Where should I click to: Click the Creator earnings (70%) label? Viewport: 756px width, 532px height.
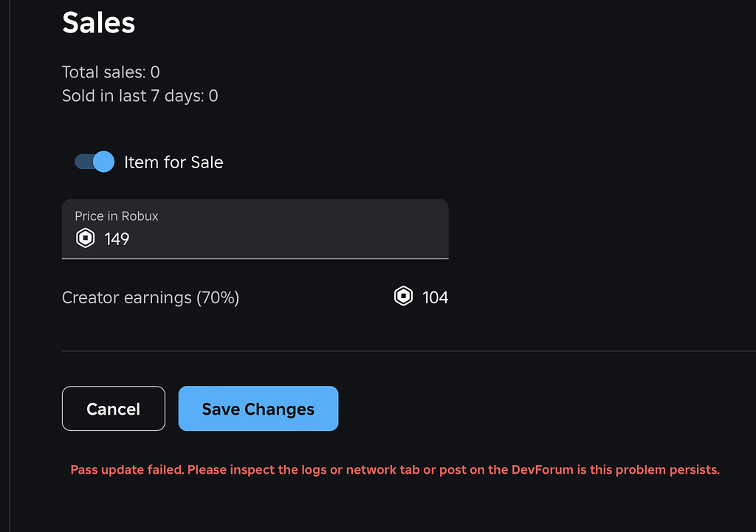pyautogui.click(x=151, y=297)
